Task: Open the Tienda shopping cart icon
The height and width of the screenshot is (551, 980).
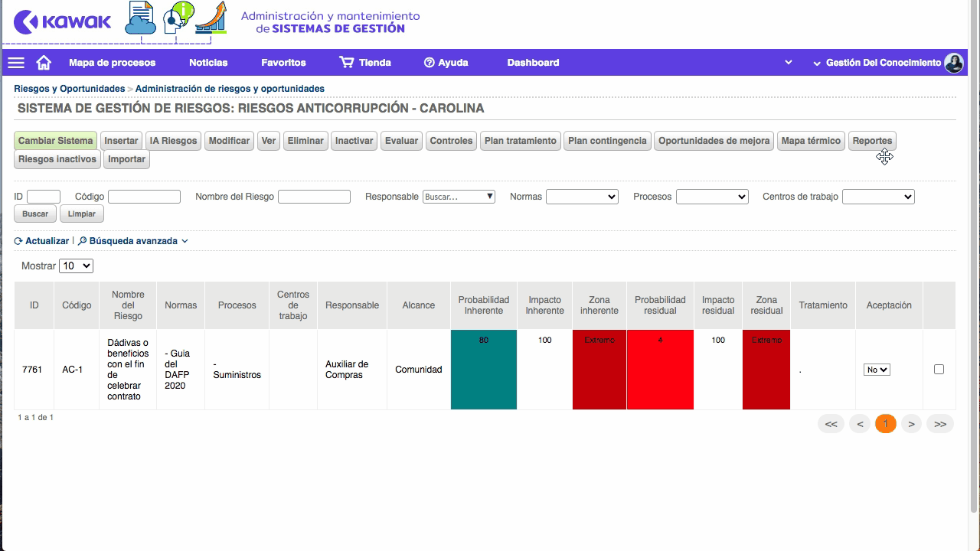Action: (x=347, y=63)
